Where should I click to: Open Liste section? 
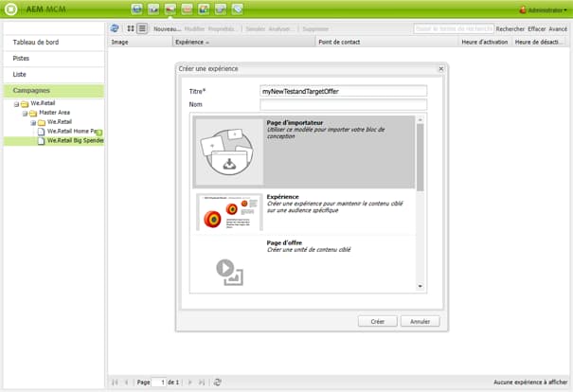[x=54, y=75]
